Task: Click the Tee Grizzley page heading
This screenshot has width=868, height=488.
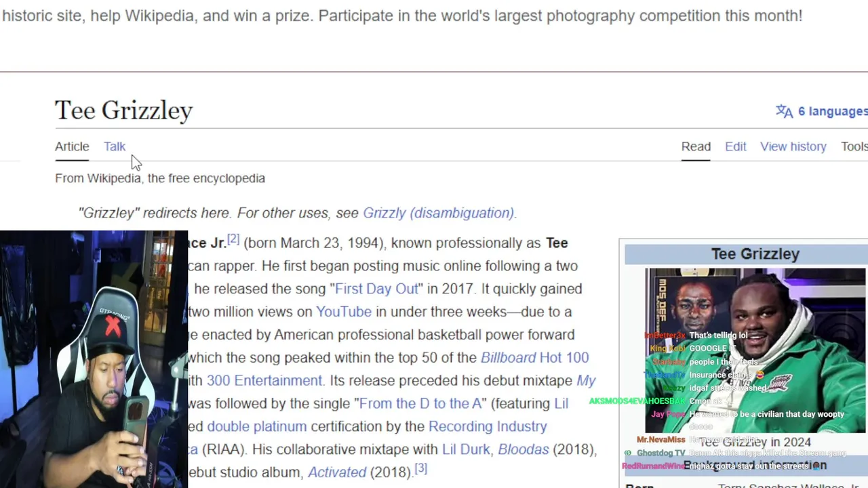Action: coord(123,110)
